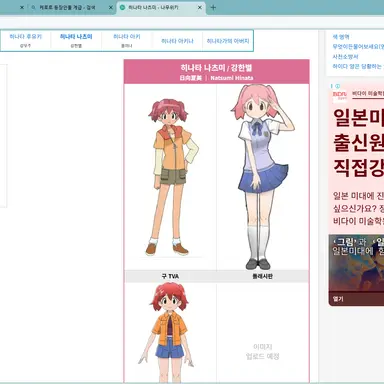Click the green 나무위키 favicon on the tab
384x384 pixels.
tap(122, 7)
